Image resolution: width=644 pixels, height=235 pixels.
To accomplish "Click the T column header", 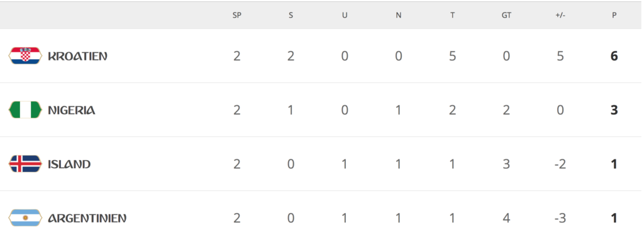I will (x=452, y=16).
